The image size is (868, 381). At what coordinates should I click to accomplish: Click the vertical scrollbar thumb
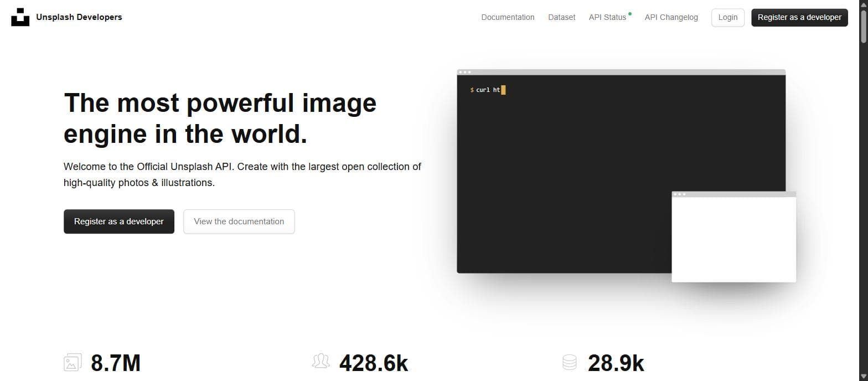tap(863, 25)
